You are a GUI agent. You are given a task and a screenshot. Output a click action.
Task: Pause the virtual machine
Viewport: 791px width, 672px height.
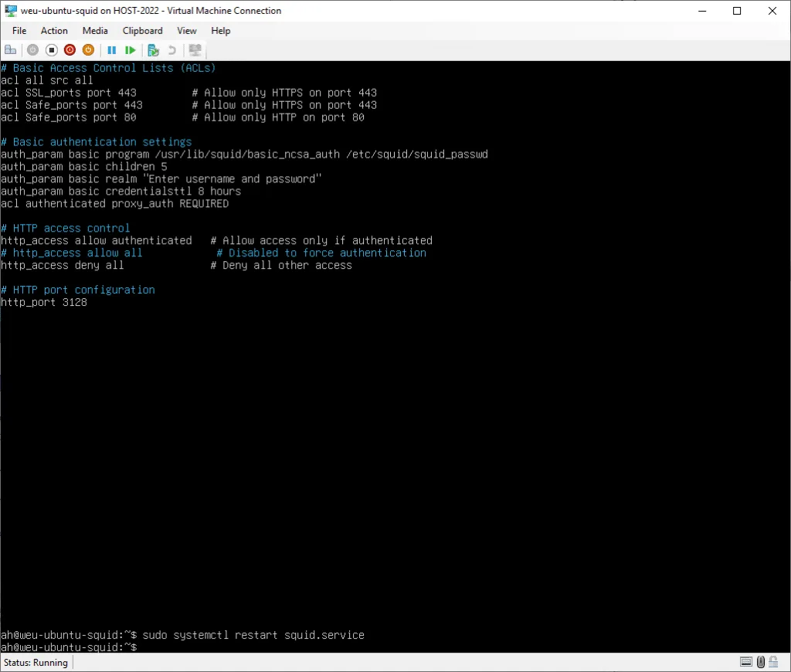coord(112,50)
